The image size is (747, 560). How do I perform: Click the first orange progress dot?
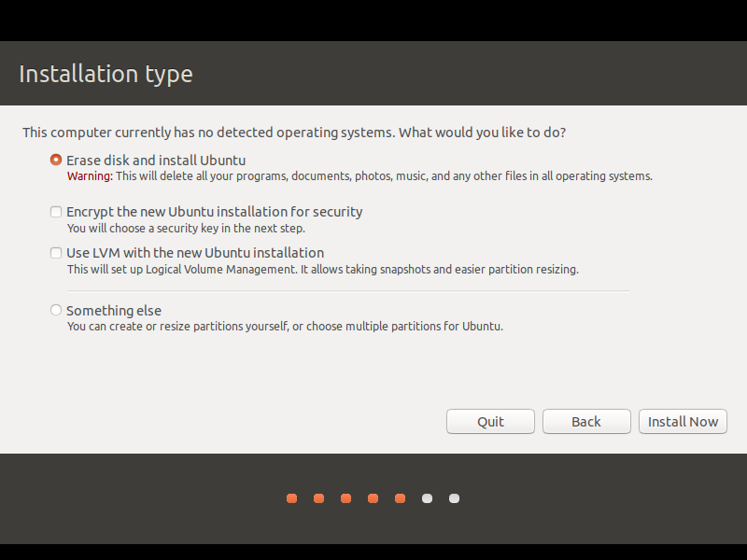click(x=291, y=498)
